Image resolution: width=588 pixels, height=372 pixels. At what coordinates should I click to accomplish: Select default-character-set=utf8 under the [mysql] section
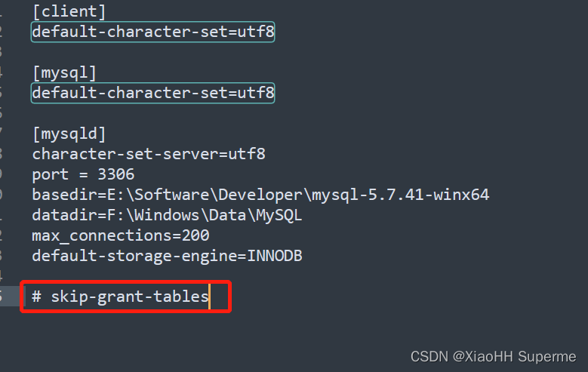(153, 93)
